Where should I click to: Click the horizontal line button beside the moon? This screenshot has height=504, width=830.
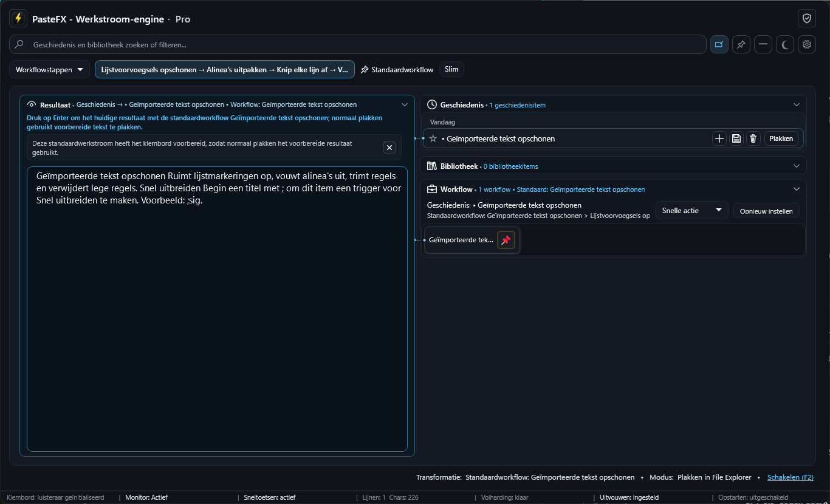click(x=763, y=44)
